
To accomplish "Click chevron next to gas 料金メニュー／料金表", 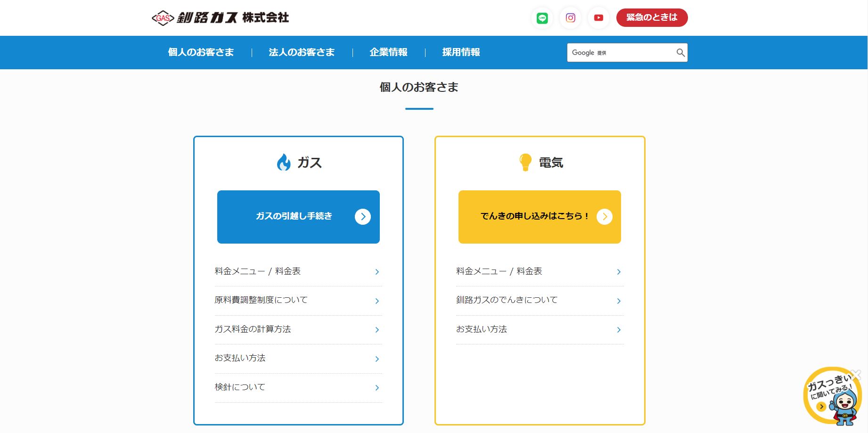I will point(377,272).
